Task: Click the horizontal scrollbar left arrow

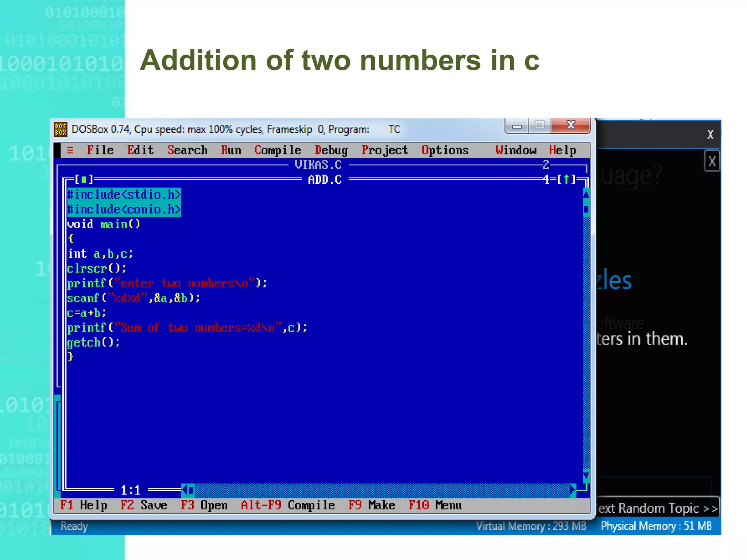Action: (185, 490)
